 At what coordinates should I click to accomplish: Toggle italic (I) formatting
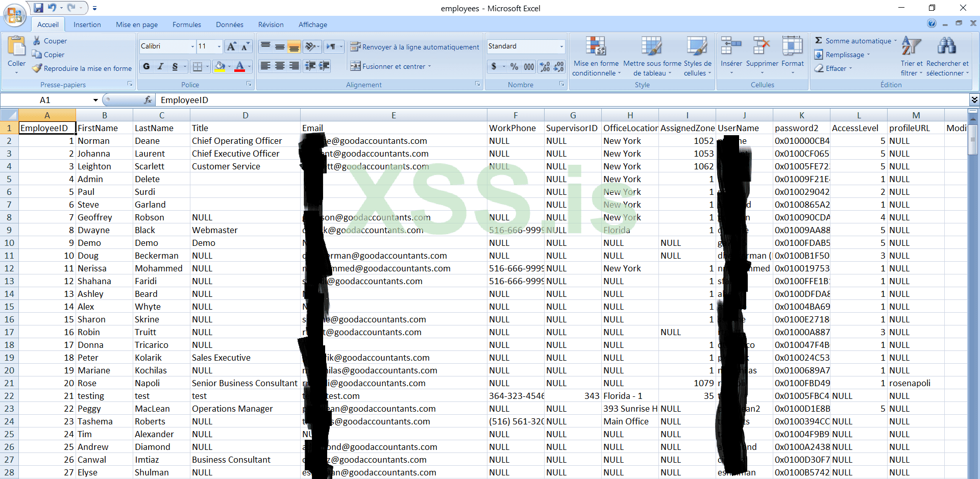161,66
